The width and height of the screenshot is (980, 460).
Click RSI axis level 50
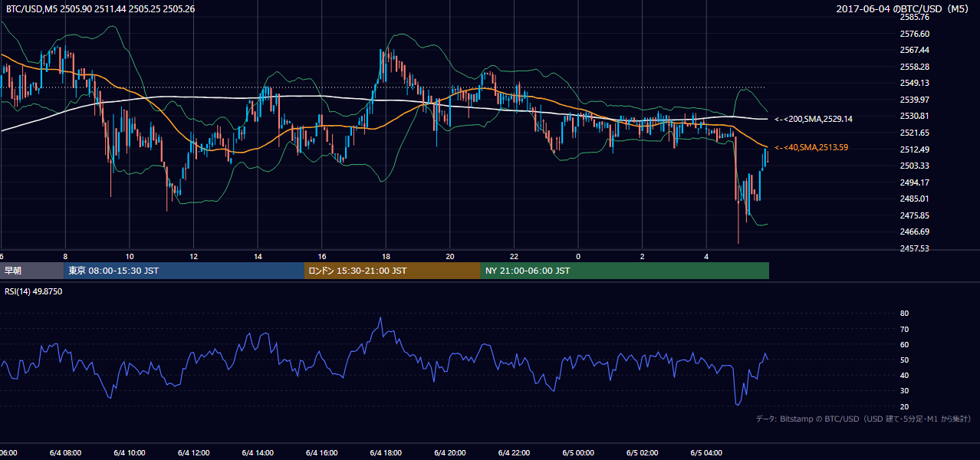pyautogui.click(x=904, y=360)
